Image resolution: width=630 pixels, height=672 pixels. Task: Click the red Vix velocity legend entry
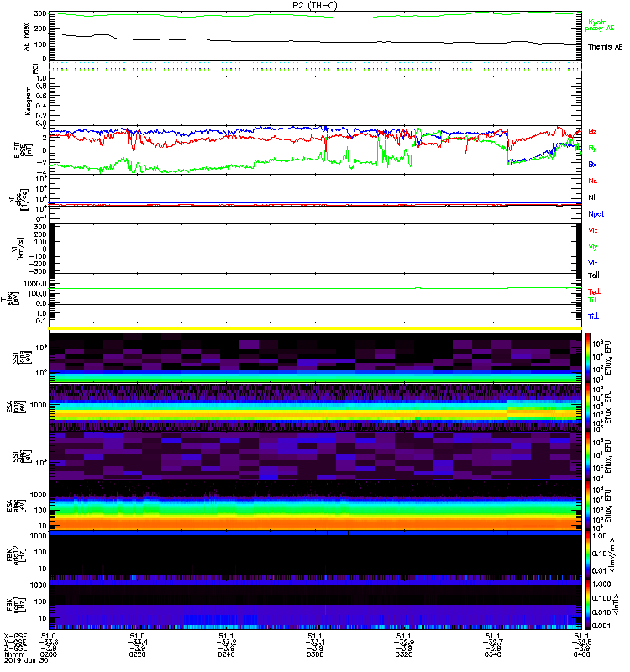click(592, 230)
